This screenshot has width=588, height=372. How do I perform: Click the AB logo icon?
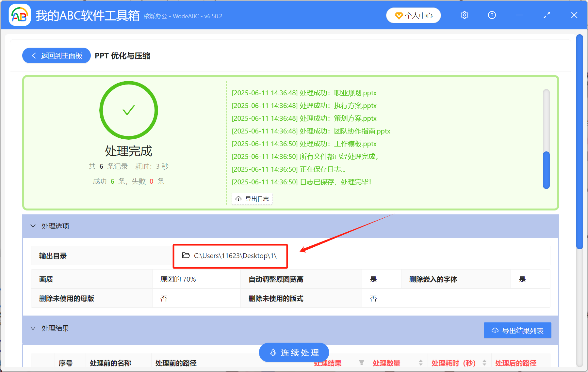(x=20, y=15)
